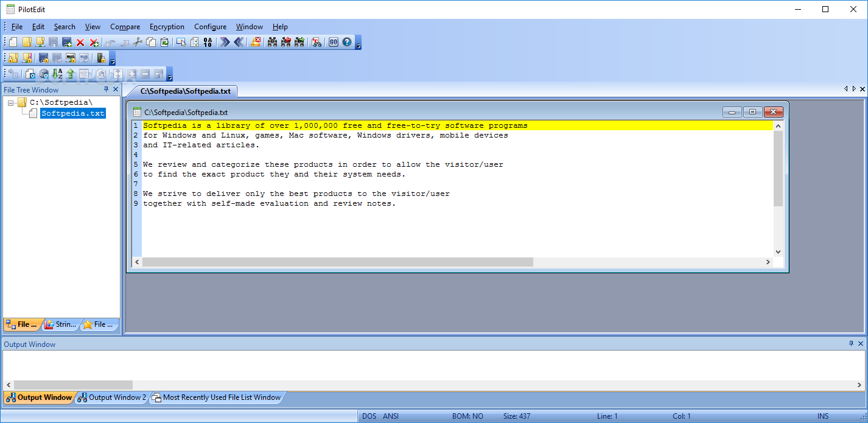
Task: Open the Edit menu
Action: click(x=38, y=27)
